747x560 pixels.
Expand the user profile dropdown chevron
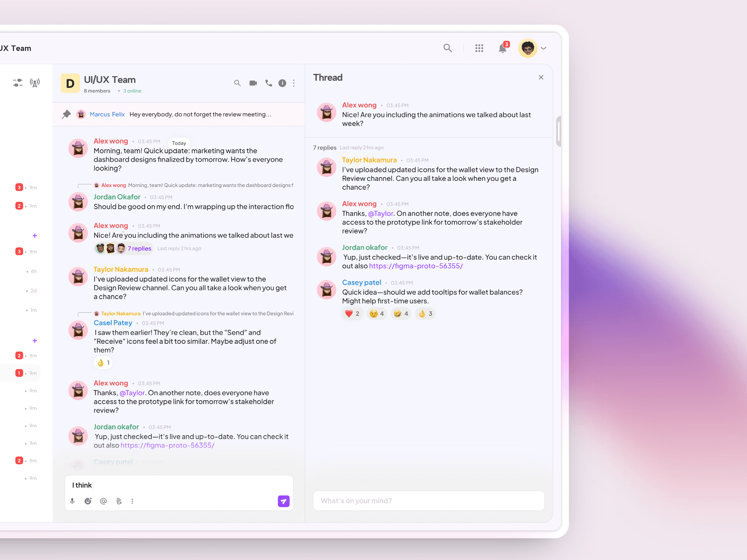[x=544, y=48]
